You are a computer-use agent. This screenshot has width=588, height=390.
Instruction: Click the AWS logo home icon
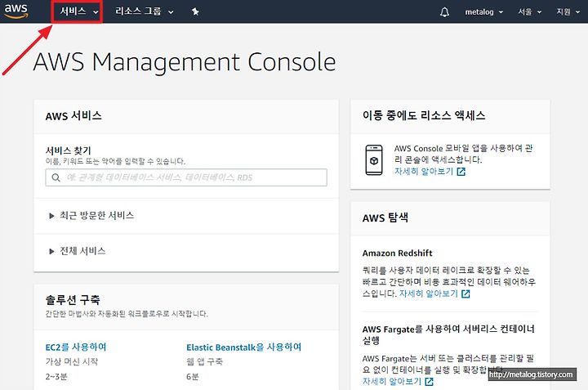pos(16,11)
